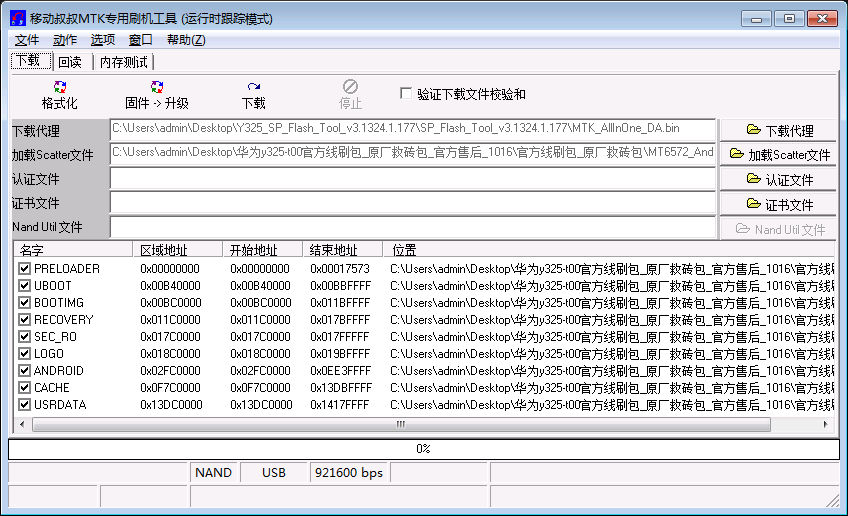Open the application icon in the title bar
Screen dimensions: 848x516
[x=18, y=18]
